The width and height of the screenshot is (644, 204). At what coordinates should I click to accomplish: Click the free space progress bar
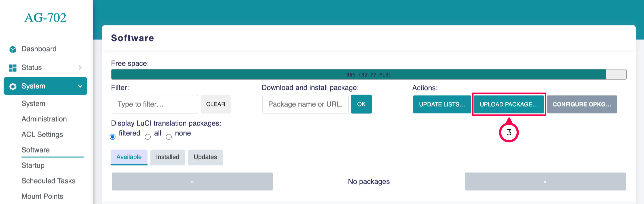click(x=368, y=75)
